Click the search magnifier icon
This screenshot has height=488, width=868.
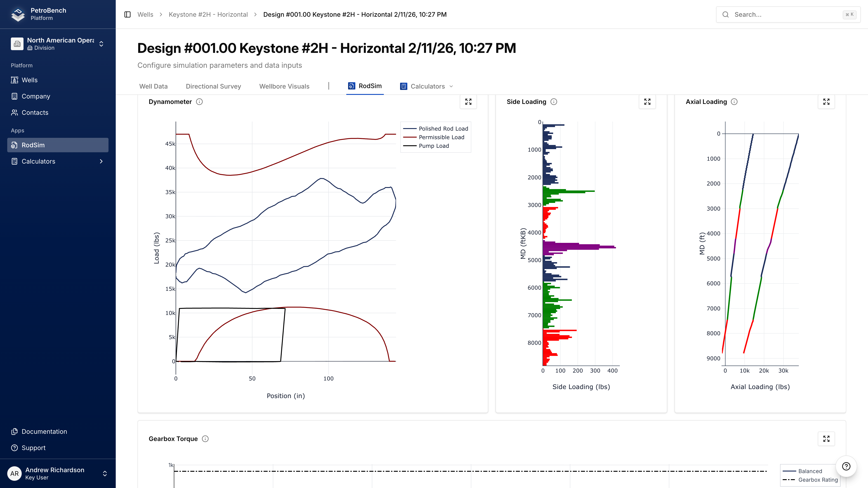point(726,14)
